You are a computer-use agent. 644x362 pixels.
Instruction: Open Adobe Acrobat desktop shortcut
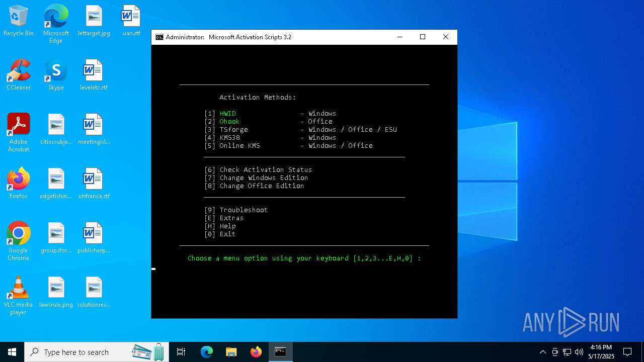tap(19, 133)
